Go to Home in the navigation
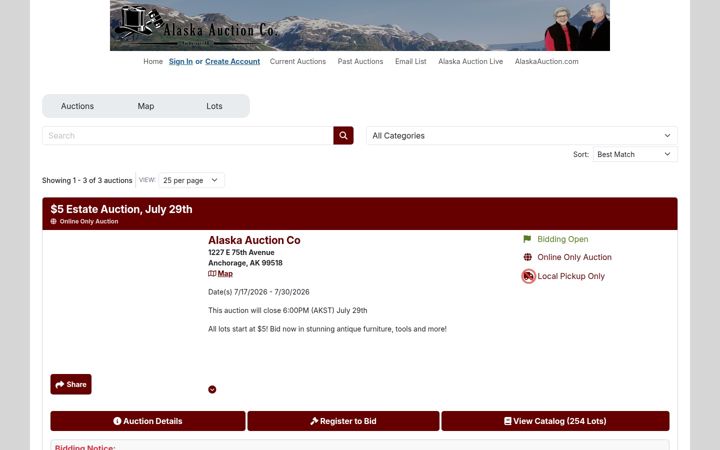This screenshot has width=720, height=450. 153,61
